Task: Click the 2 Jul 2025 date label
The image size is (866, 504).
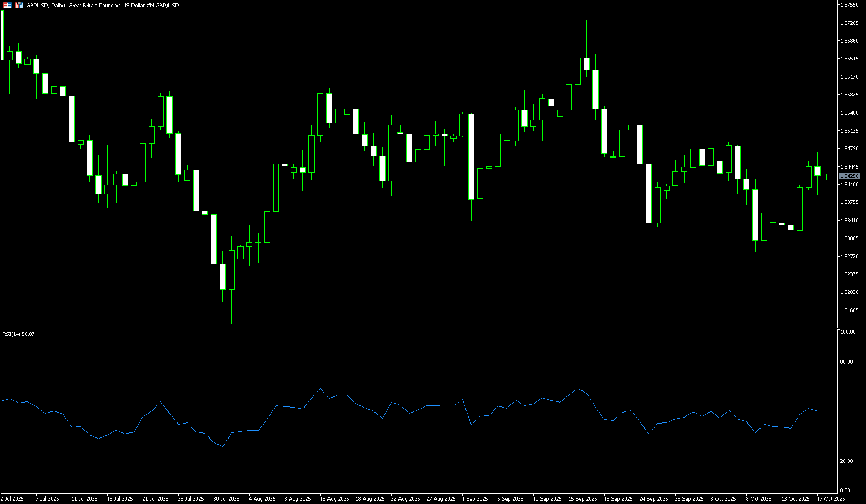Action: click(12, 499)
